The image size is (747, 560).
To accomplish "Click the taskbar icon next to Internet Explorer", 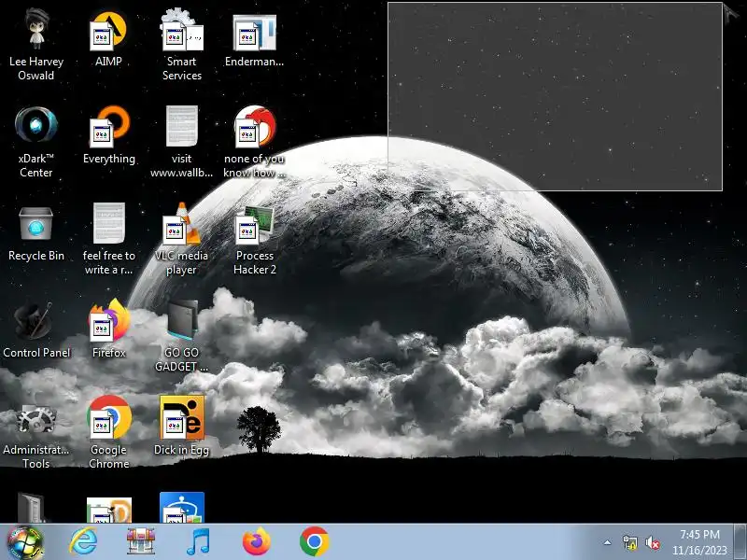I will 141,542.
